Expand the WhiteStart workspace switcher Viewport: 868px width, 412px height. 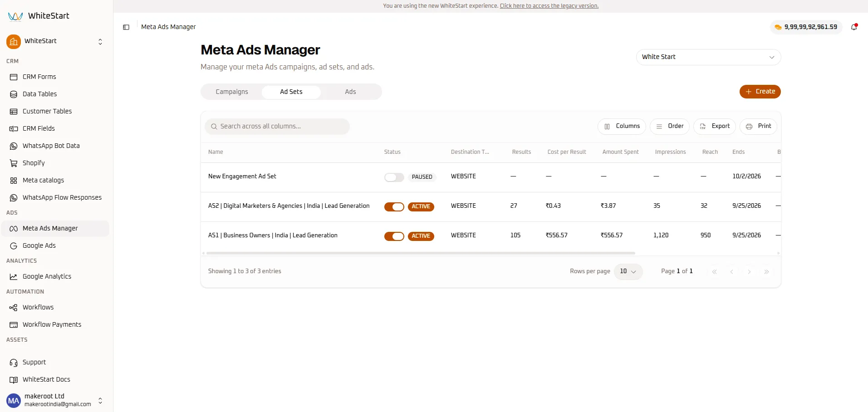pos(100,42)
